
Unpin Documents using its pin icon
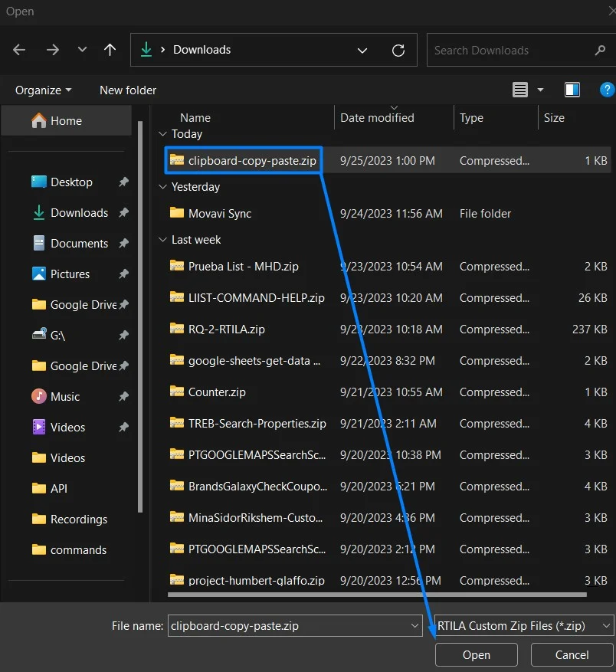[123, 244]
